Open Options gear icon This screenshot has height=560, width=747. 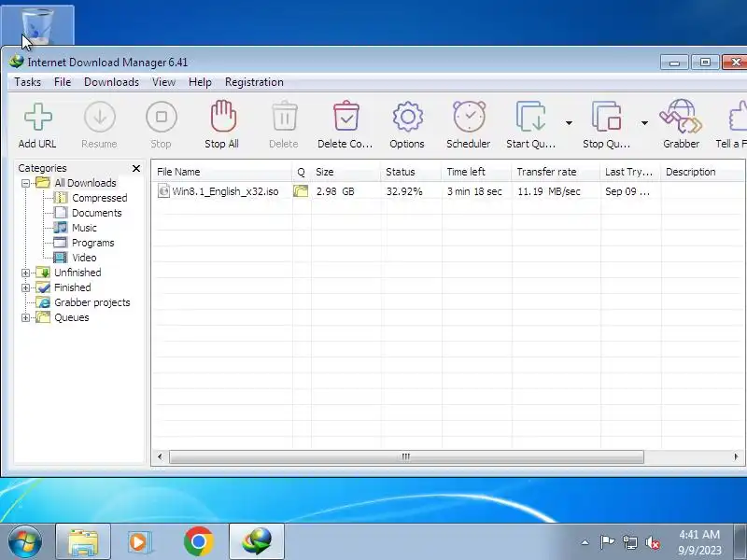407,118
